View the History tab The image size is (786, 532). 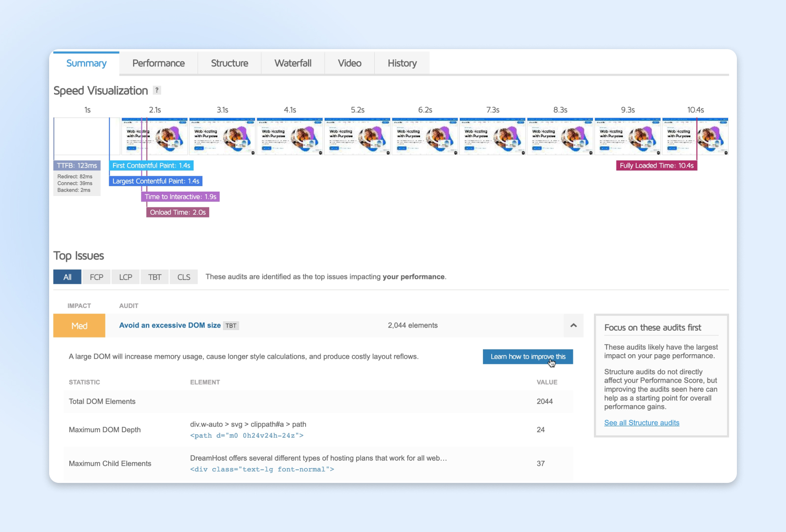pyautogui.click(x=402, y=63)
